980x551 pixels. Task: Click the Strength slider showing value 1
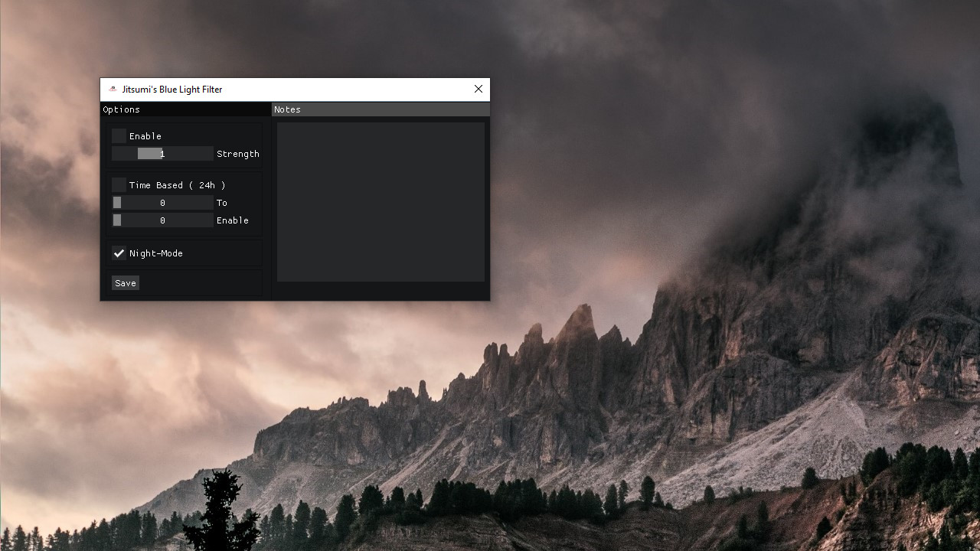[162, 154]
